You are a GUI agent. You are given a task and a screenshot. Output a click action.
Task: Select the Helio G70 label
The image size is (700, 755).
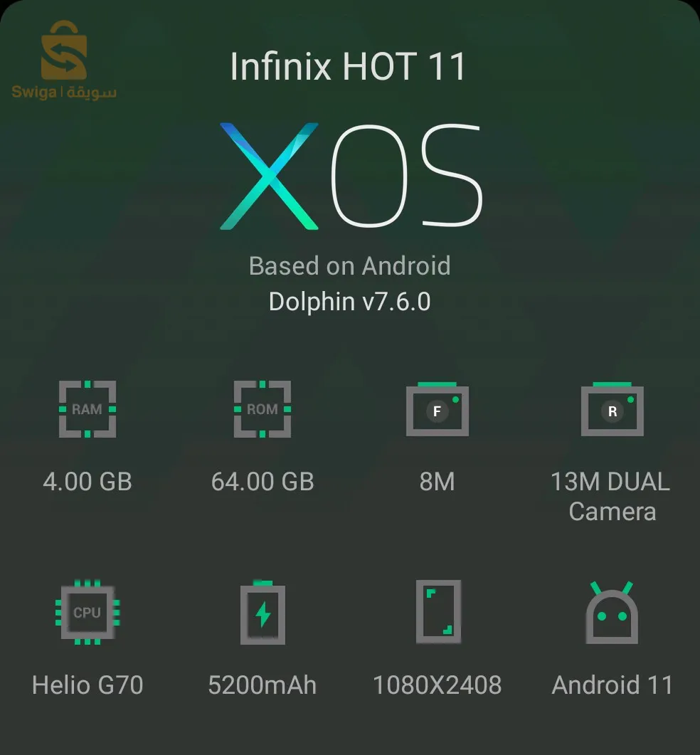(87, 685)
